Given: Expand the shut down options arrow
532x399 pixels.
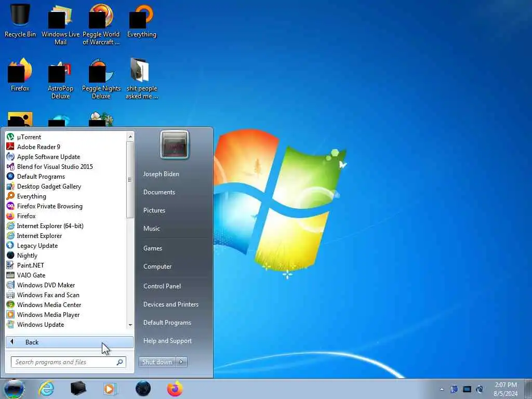Looking at the screenshot, I should point(181,362).
